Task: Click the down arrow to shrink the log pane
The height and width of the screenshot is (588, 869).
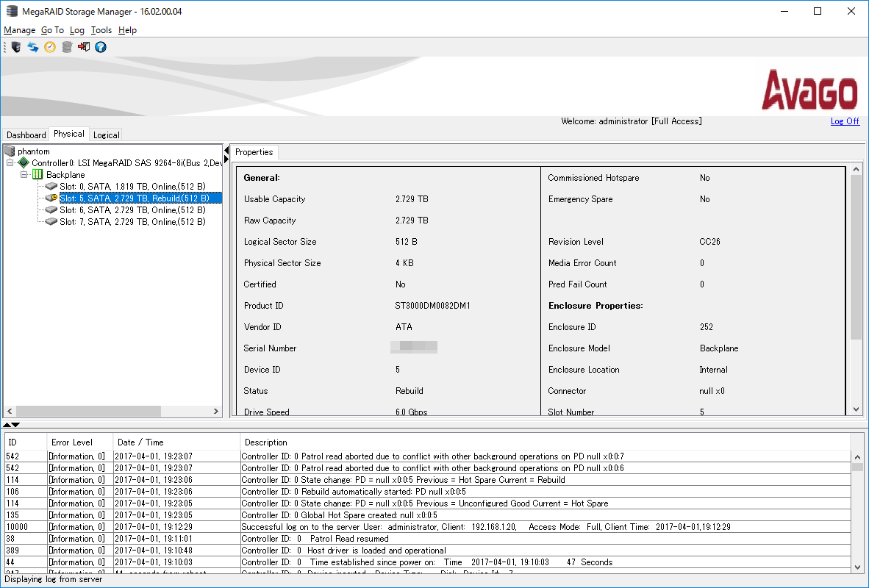Action: (x=15, y=425)
